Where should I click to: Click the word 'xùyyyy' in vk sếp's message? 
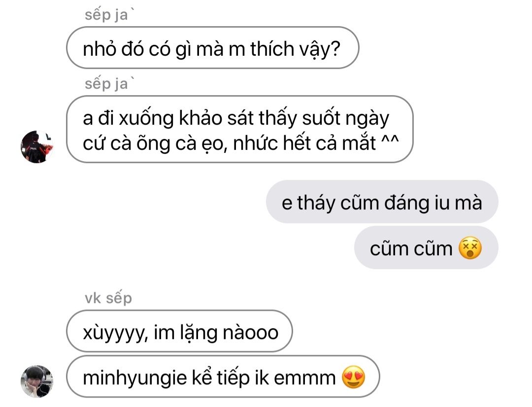[x=115, y=333]
